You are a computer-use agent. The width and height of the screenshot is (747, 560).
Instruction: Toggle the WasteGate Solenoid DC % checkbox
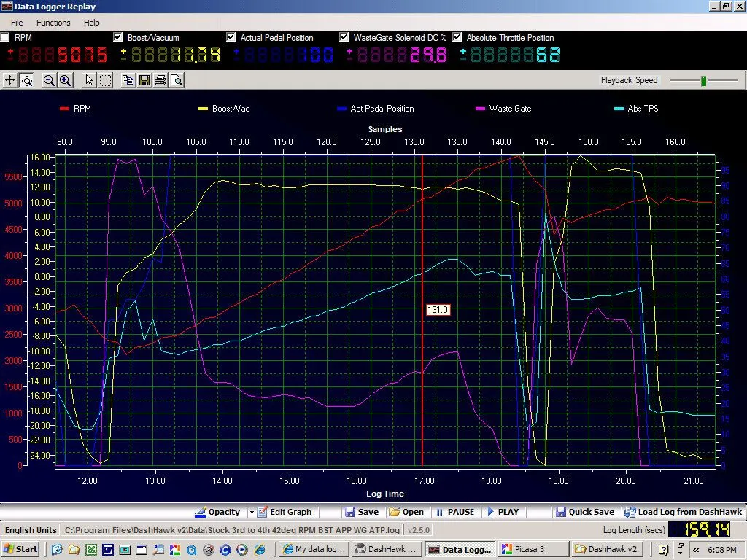point(344,37)
